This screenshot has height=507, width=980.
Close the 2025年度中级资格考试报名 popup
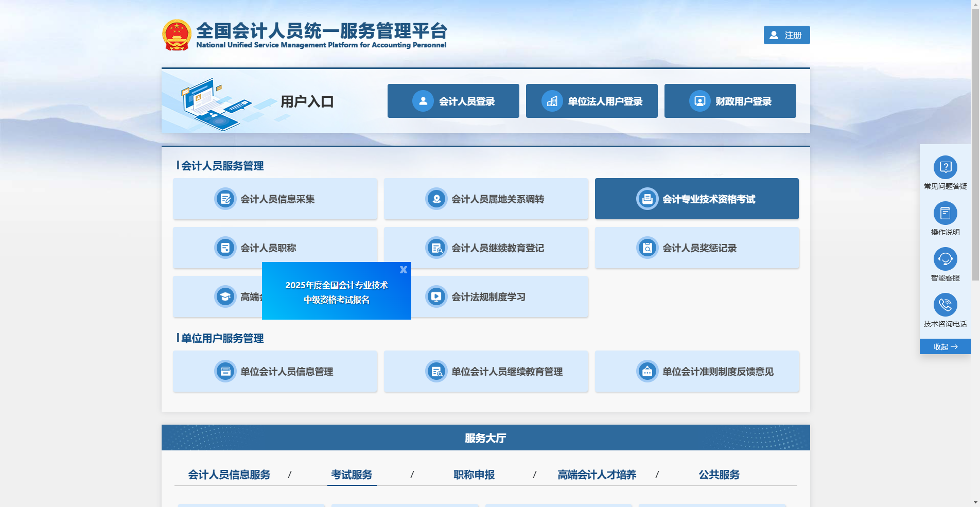404,269
